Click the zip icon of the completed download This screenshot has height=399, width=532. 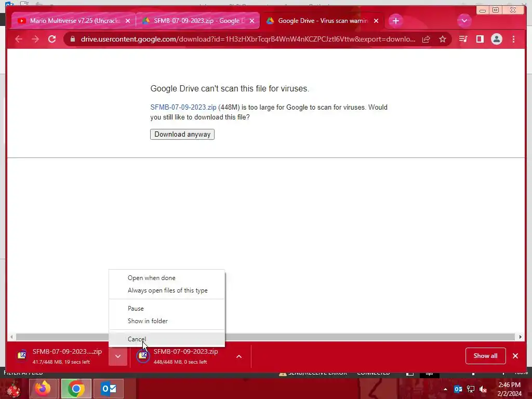tap(143, 355)
